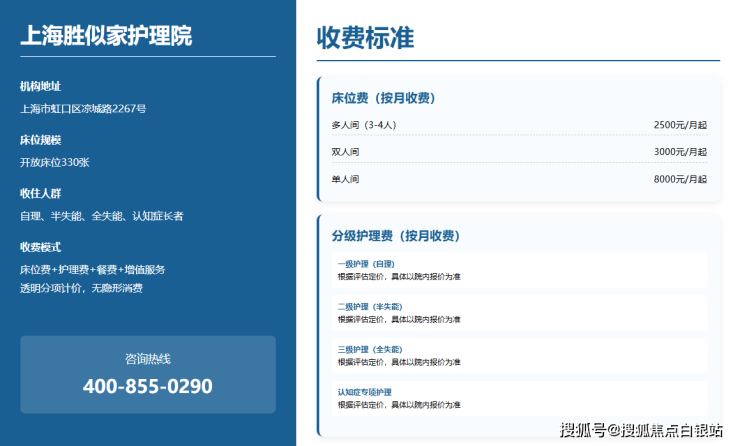Click the 分级护理费（按月收费）heading
Viewport: 740px width, 446px height.
pyautogui.click(x=395, y=236)
